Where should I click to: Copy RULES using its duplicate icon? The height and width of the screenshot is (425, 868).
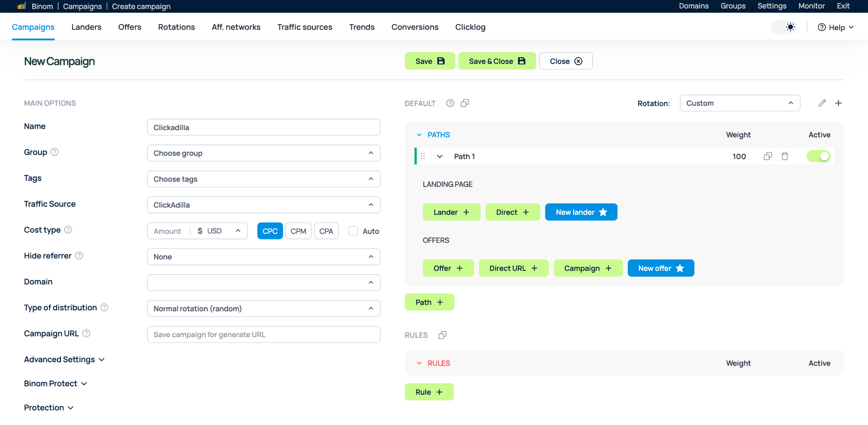[x=442, y=335]
